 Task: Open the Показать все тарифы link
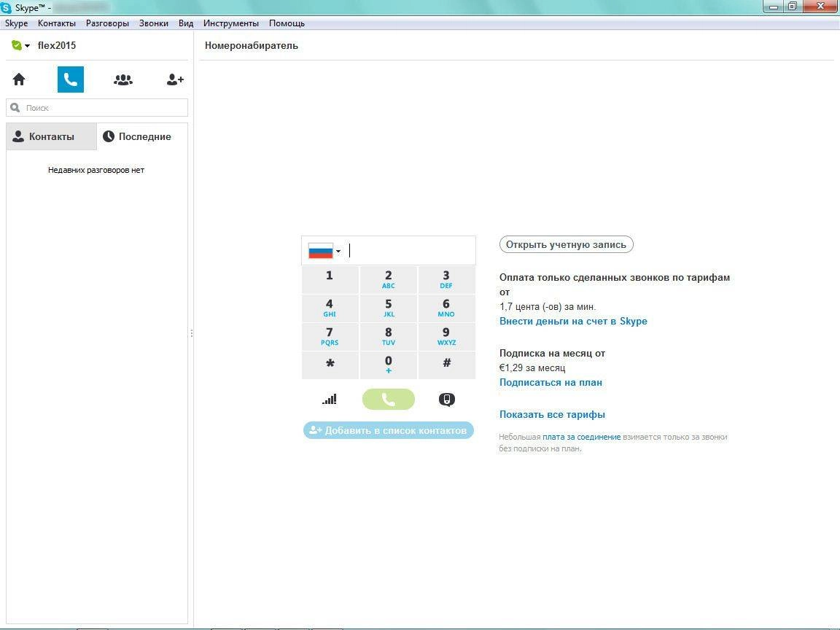click(x=552, y=414)
